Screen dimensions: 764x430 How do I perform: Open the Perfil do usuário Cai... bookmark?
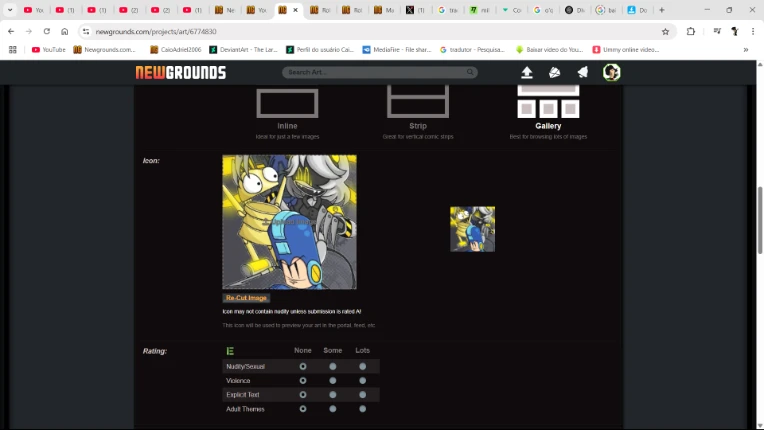tap(320, 50)
